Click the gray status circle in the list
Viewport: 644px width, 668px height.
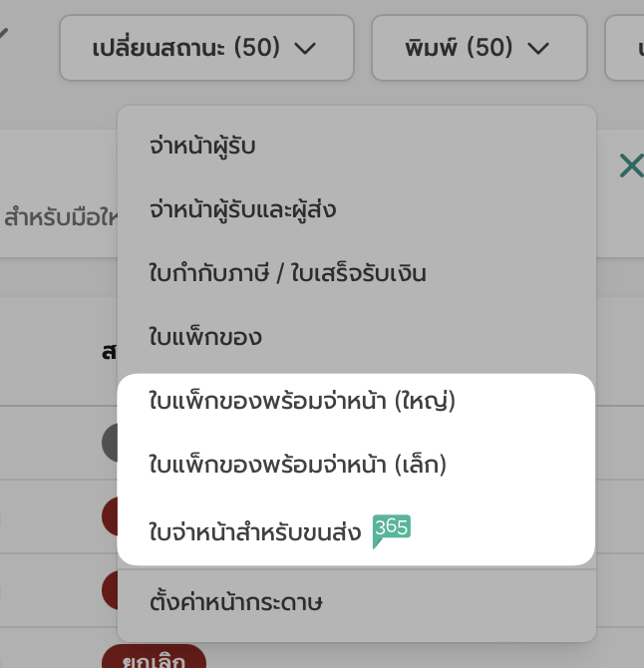[x=110, y=442]
